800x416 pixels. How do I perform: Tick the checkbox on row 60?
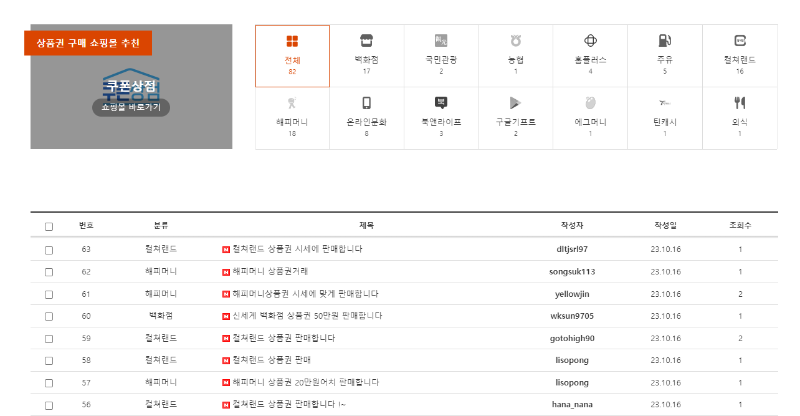49,316
